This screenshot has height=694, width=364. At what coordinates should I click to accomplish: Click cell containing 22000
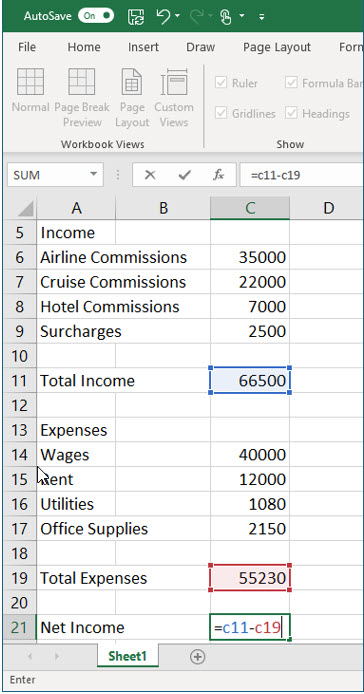pyautogui.click(x=250, y=282)
